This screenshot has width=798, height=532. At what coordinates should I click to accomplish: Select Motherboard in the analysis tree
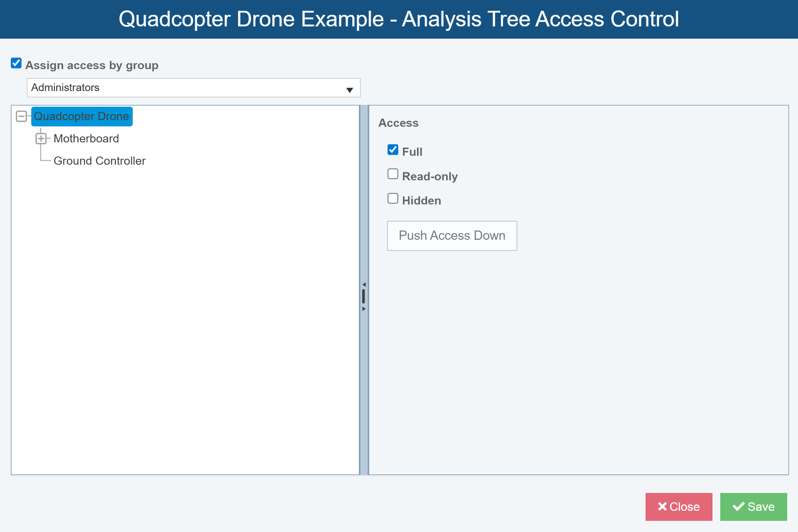coord(86,139)
